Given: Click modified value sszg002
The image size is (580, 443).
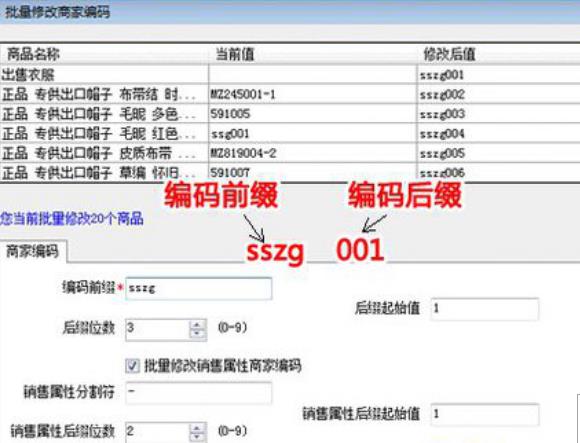Looking at the screenshot, I should [x=442, y=95].
